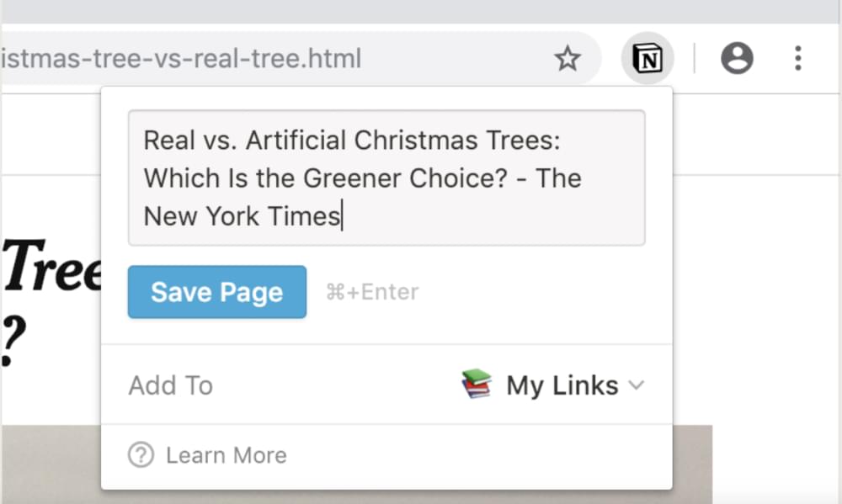
Task: Open Chrome's three-dot menu
Action: click(x=797, y=59)
